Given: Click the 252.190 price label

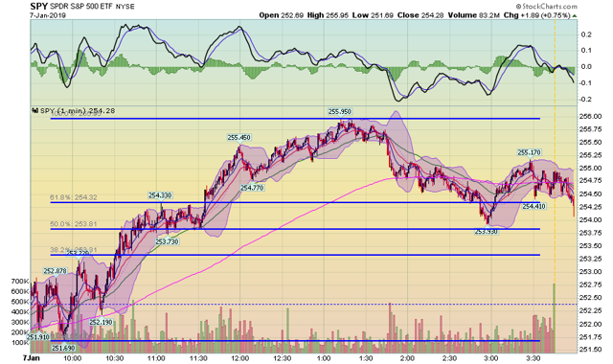Looking at the screenshot, I should click(101, 323).
